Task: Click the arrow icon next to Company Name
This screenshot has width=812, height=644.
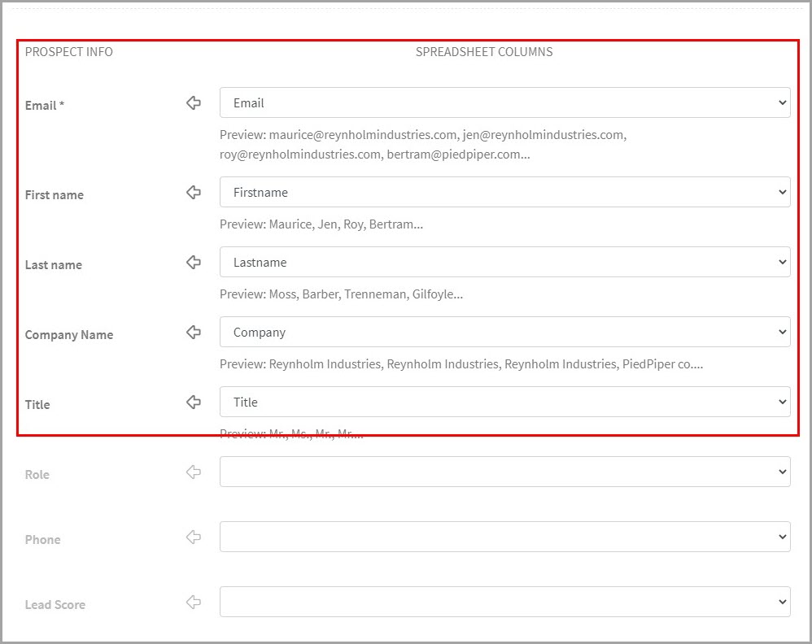Action: coord(194,333)
